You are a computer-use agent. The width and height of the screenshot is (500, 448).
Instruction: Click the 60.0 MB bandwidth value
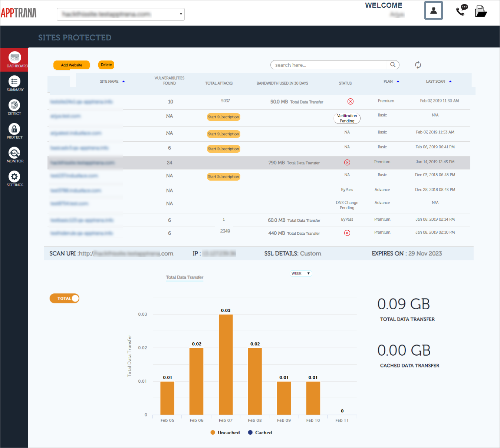[277, 220]
